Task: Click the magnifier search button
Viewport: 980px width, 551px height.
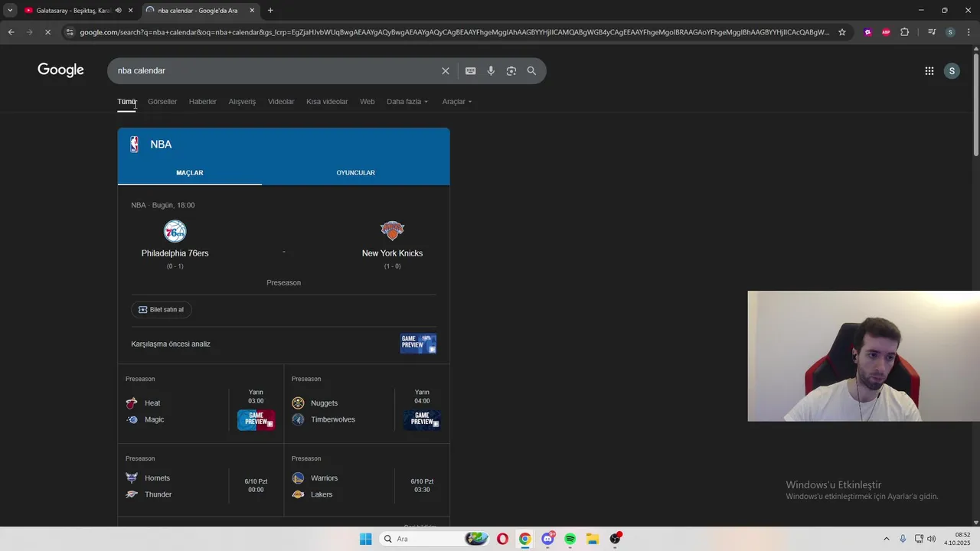Action: click(x=531, y=70)
